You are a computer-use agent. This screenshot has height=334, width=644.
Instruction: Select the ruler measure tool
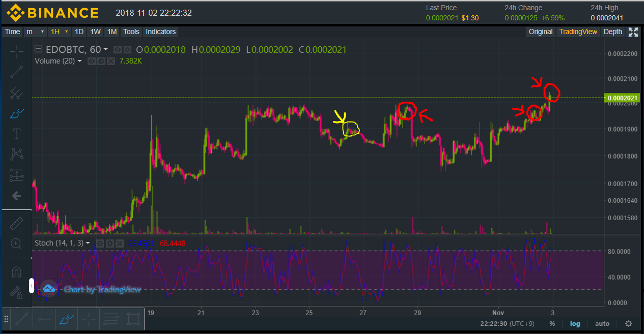16,223
